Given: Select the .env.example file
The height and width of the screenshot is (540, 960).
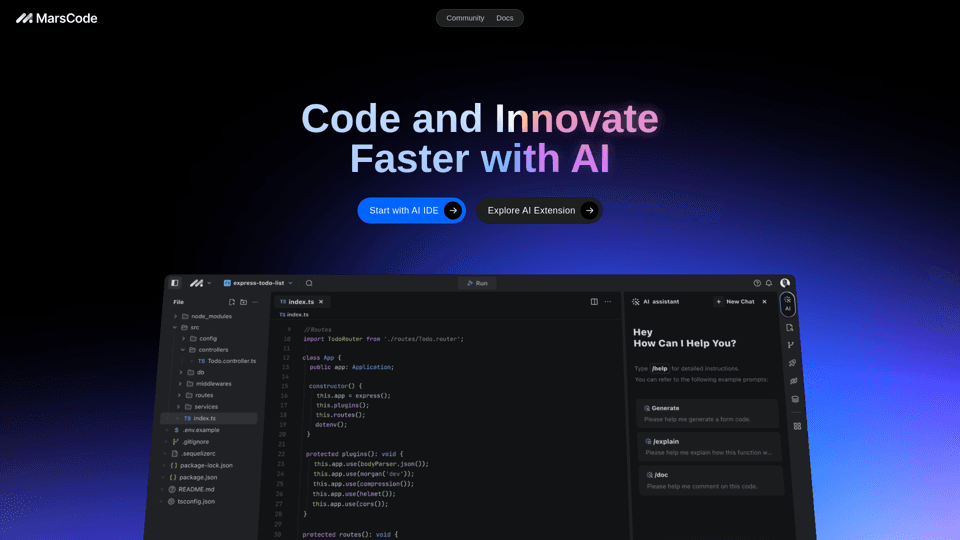Looking at the screenshot, I should [197, 430].
